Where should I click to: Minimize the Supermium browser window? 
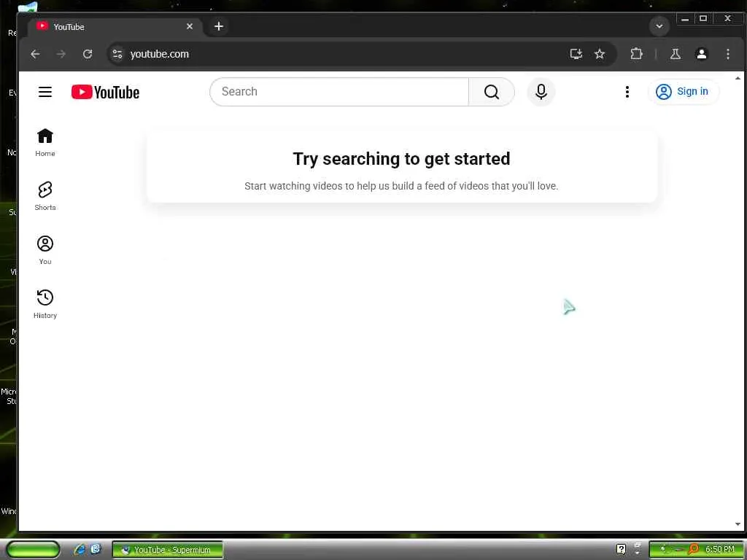pos(685,19)
